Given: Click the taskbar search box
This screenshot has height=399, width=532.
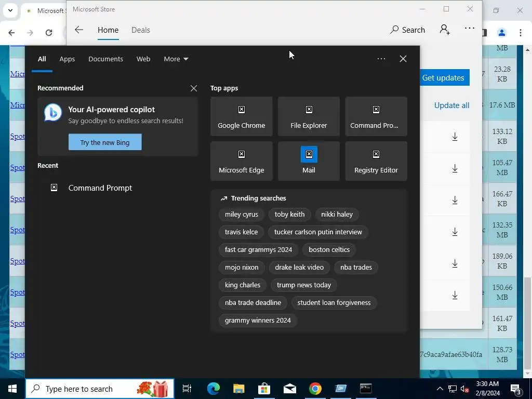Looking at the screenshot, I should click(x=100, y=389).
